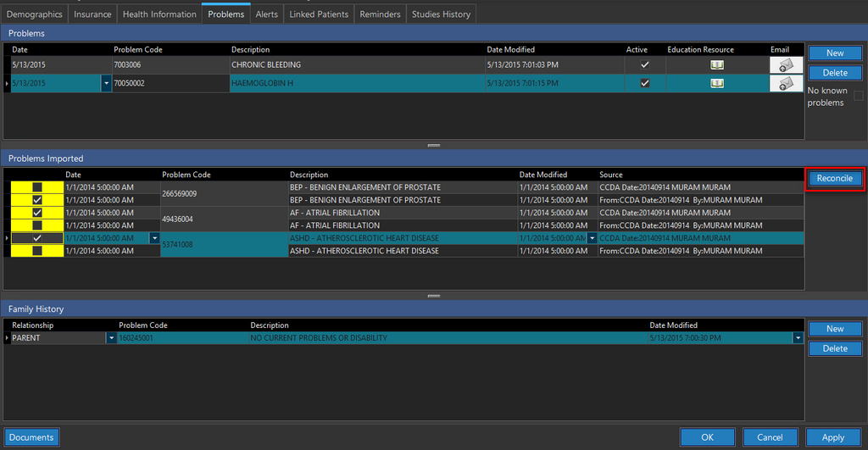Viewport: 868px width, 450px height.
Task: Click email icon for Chronic Bleeding row
Action: click(786, 65)
